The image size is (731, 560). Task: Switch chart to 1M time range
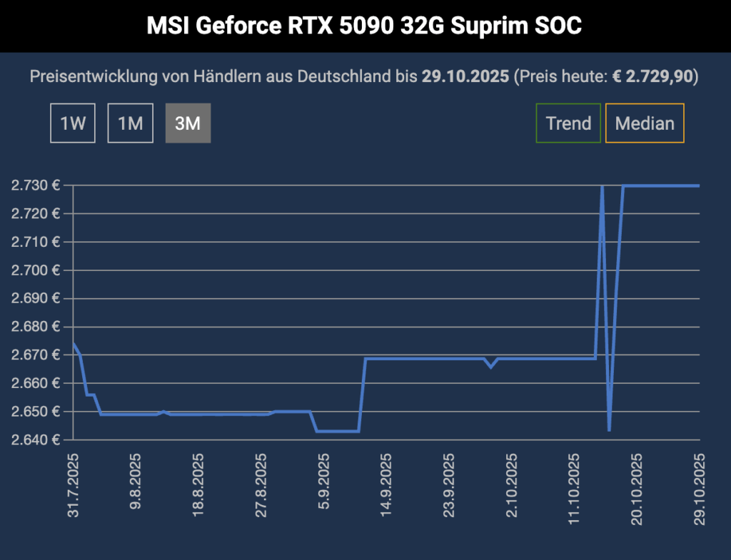131,123
